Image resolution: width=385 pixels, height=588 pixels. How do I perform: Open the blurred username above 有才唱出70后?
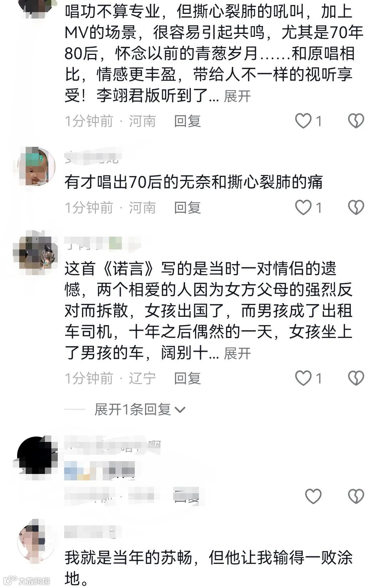93,156
